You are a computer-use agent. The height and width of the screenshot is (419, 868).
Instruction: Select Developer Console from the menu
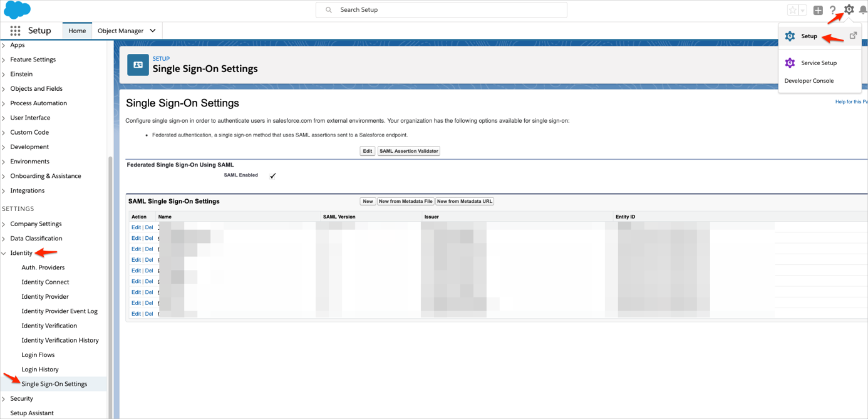coord(809,81)
